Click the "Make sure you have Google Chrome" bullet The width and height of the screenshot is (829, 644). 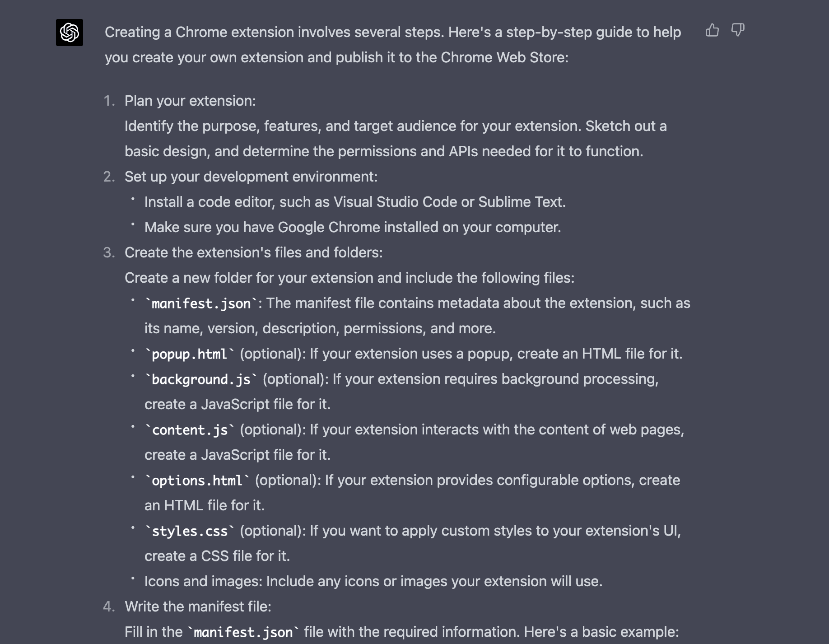[353, 227]
